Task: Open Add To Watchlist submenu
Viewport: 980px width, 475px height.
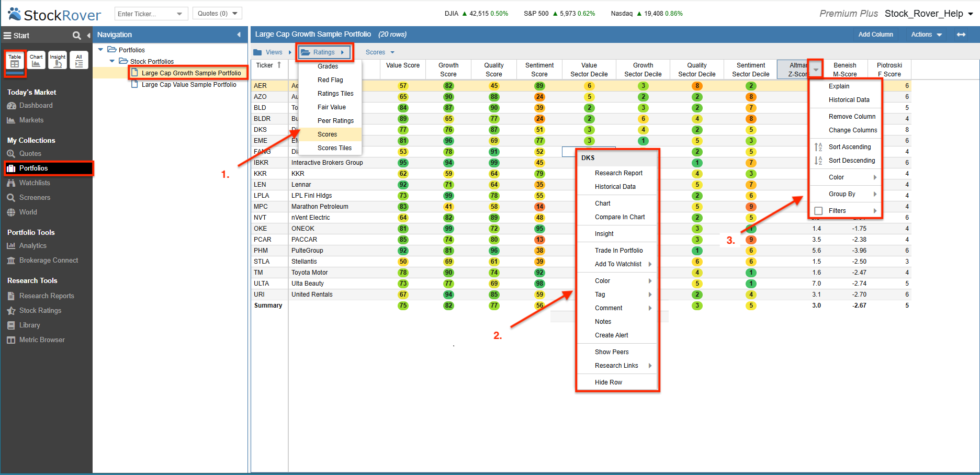Action: tap(618, 264)
